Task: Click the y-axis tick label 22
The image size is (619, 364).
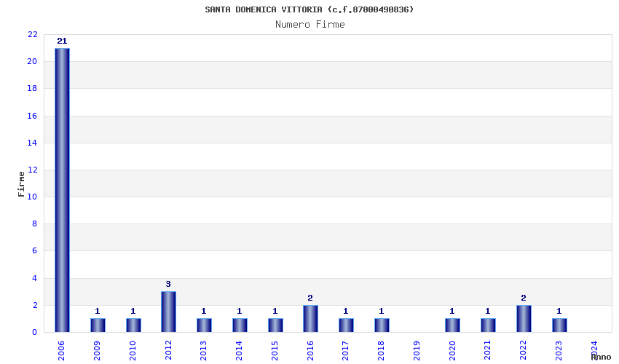Action: point(32,35)
